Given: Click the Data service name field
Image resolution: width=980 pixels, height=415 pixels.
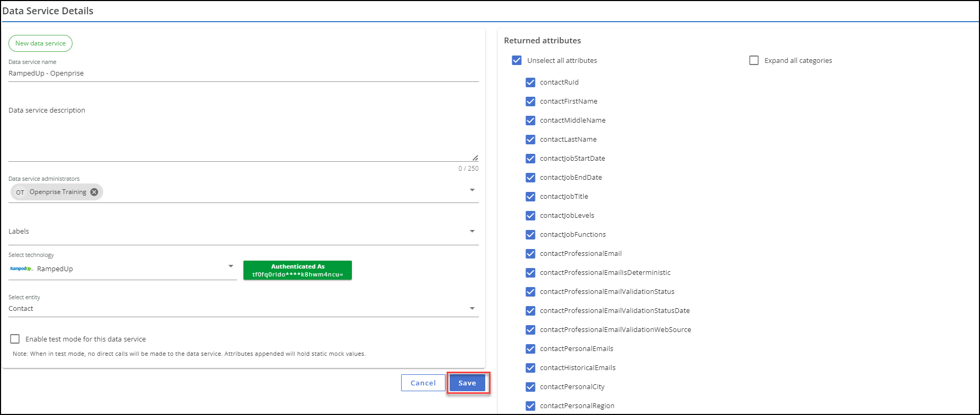Looking at the screenshot, I should coord(243,73).
